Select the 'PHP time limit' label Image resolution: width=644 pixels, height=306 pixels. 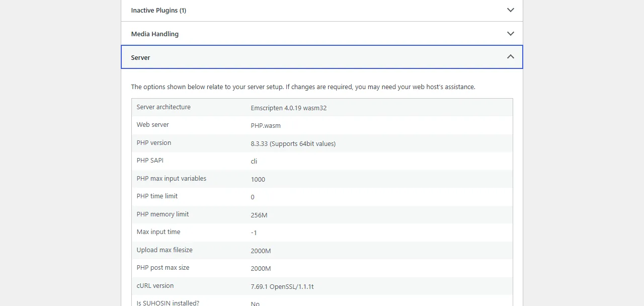(157, 196)
